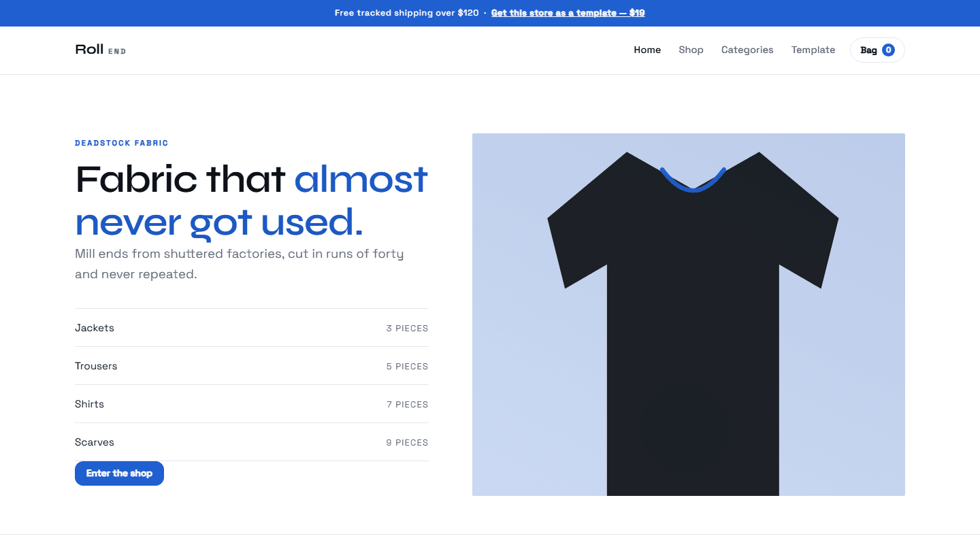Select the Trousers category row
The height and width of the screenshot is (551, 980).
click(x=252, y=366)
